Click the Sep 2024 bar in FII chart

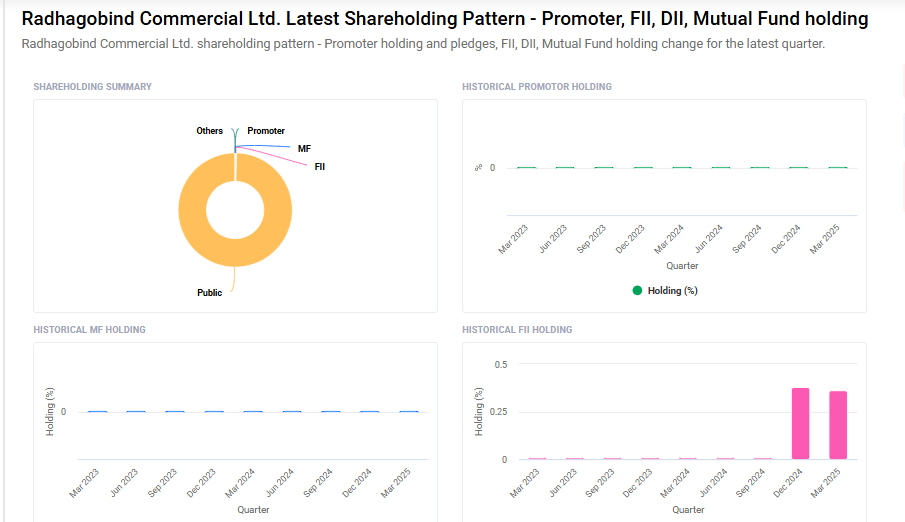click(763, 458)
